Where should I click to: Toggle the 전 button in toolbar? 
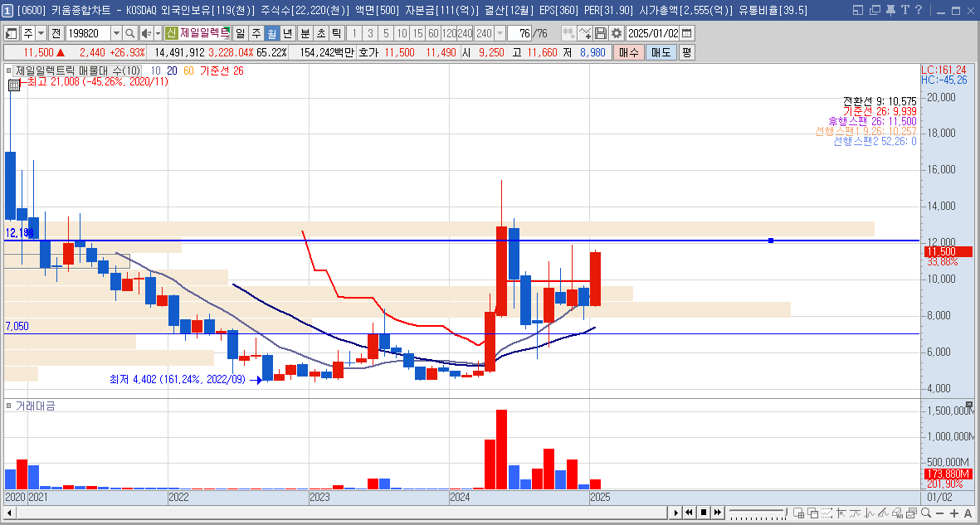click(x=56, y=33)
